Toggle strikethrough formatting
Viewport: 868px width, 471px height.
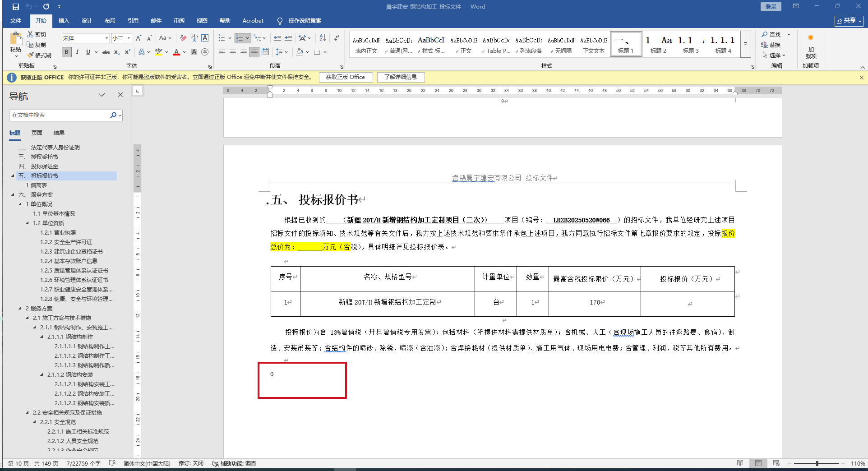click(106, 52)
